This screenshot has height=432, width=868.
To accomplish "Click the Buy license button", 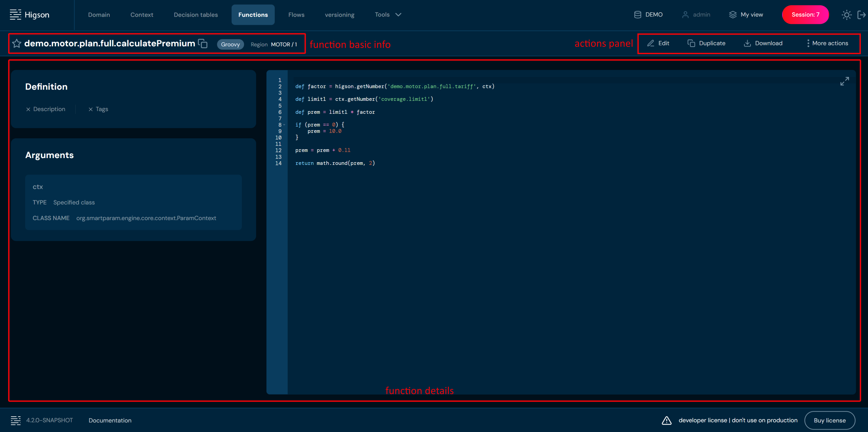I will (x=829, y=420).
